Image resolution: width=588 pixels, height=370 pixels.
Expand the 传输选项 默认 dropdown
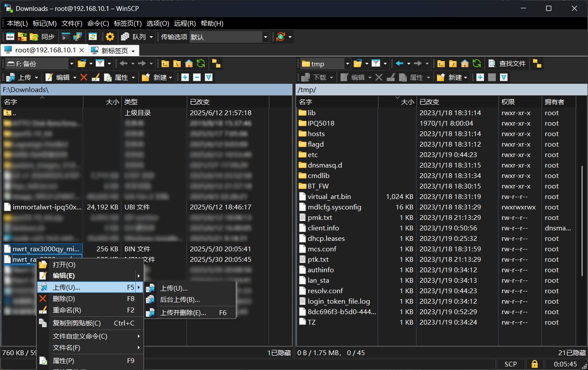(x=265, y=37)
